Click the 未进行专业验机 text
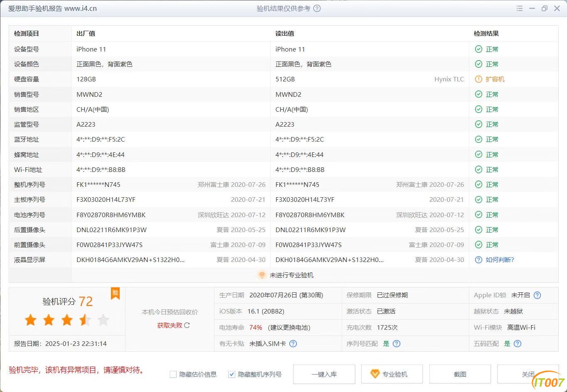This screenshot has height=392, width=567. 291,275
